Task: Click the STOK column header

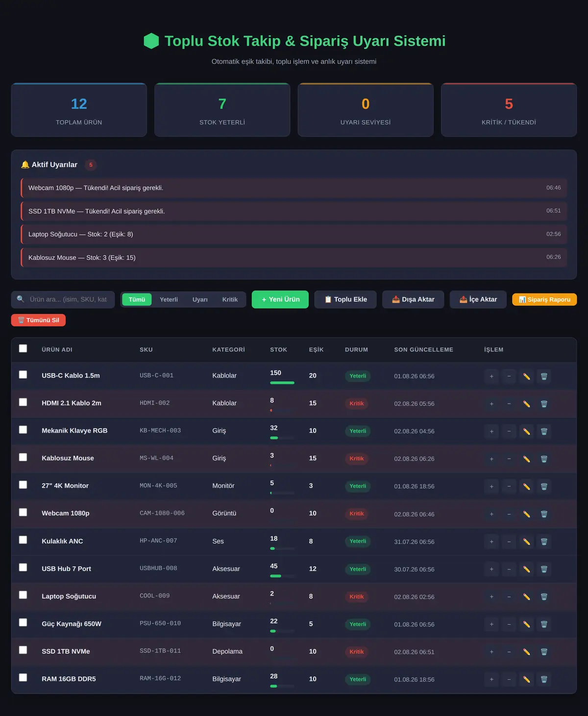Action: pos(278,350)
